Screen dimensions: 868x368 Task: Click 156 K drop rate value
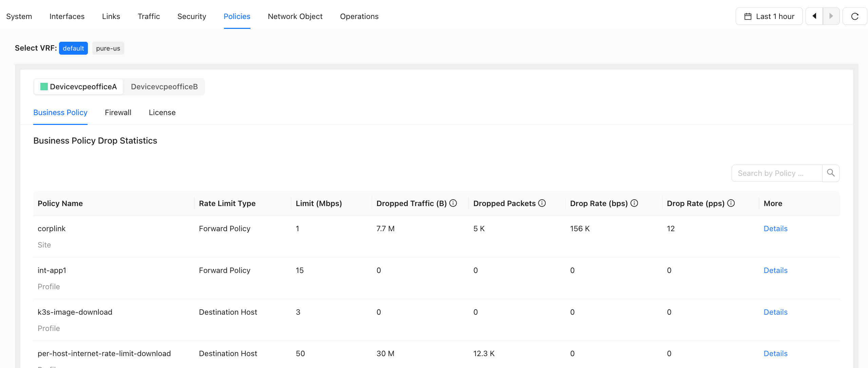pyautogui.click(x=580, y=228)
